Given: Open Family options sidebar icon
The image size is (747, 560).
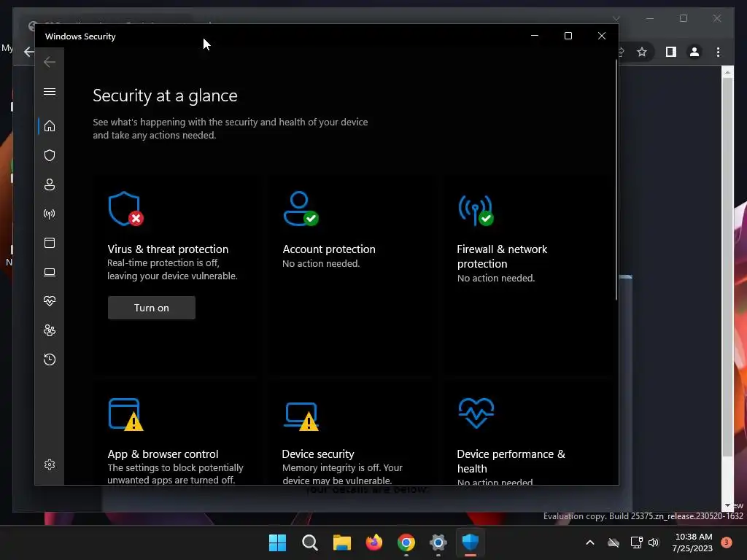Looking at the screenshot, I should pos(50,330).
